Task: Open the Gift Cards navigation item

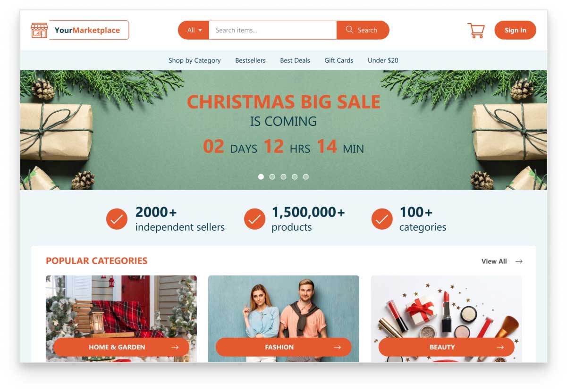Action: coord(339,60)
